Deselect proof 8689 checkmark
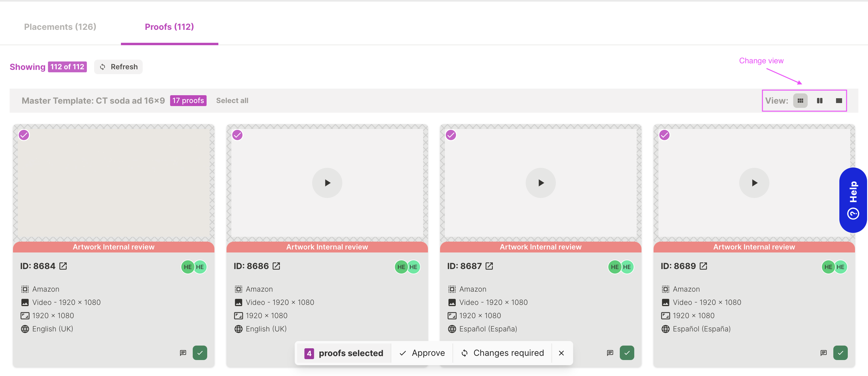The image size is (868, 376). click(664, 135)
